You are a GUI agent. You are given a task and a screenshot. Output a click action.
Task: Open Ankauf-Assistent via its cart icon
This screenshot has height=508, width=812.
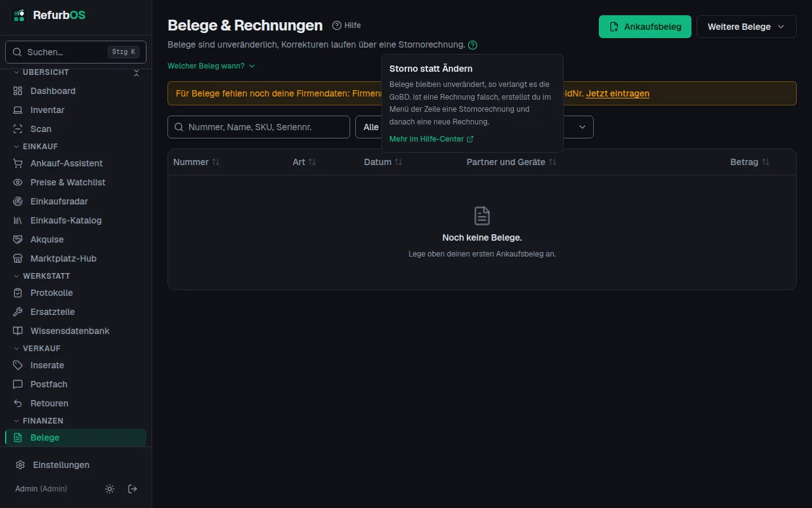pos(18,163)
